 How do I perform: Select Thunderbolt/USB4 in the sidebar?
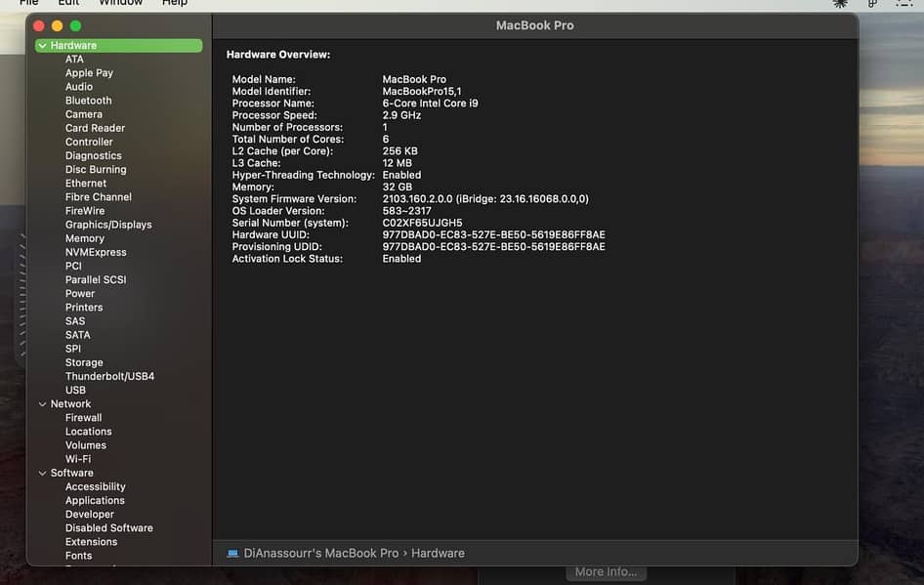click(x=109, y=376)
